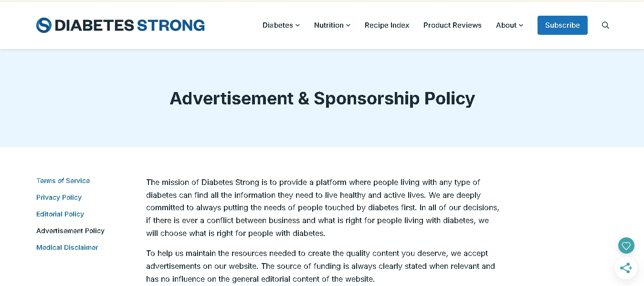The height and width of the screenshot is (286, 644).
Task: Open the Privacy Policy link
Action: [x=59, y=197]
